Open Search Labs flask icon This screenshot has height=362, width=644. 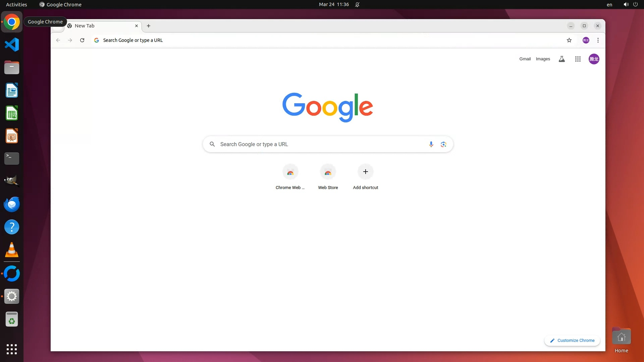(x=561, y=59)
